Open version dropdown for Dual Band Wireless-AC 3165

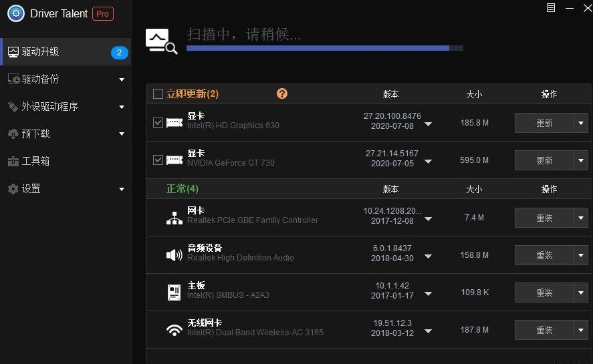[x=428, y=331]
